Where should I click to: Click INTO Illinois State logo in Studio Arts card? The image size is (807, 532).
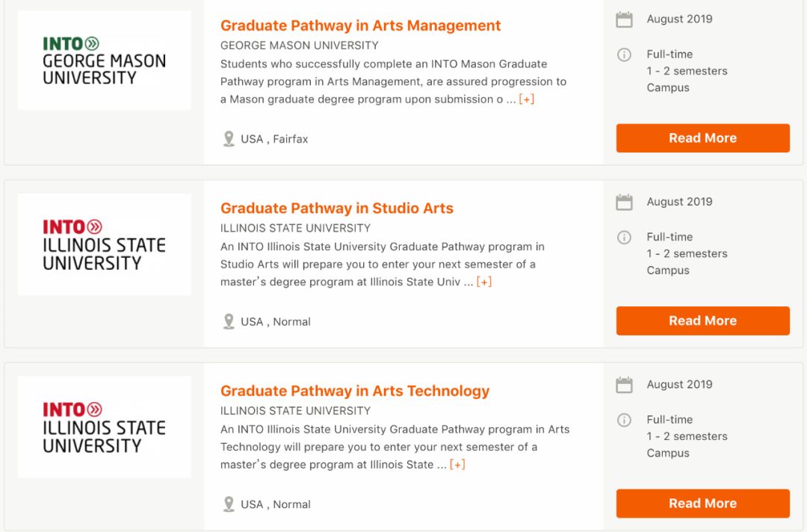click(104, 244)
